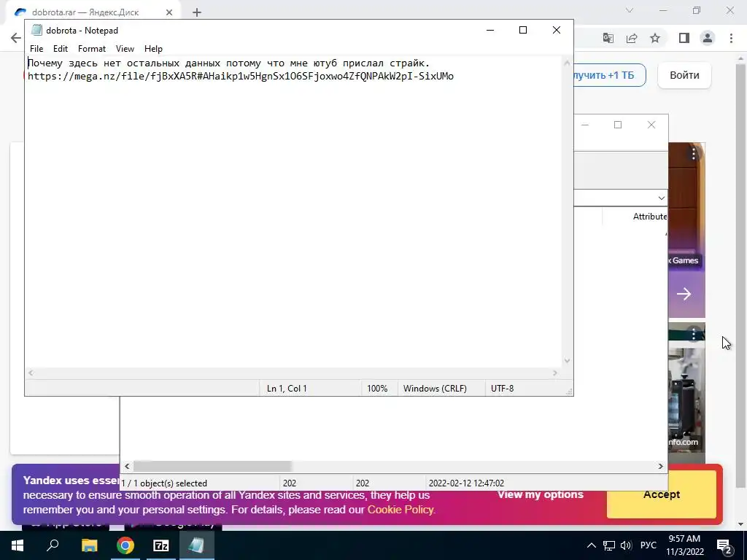The image size is (747, 560).
Task: Click the Russian text line in Notepad
Action: pos(228,63)
